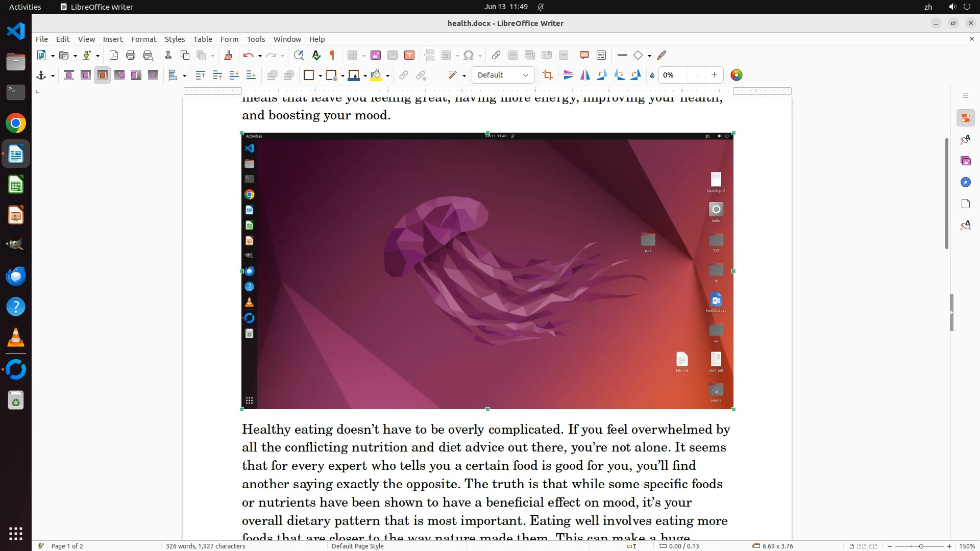Click the transparency plus button

(714, 76)
